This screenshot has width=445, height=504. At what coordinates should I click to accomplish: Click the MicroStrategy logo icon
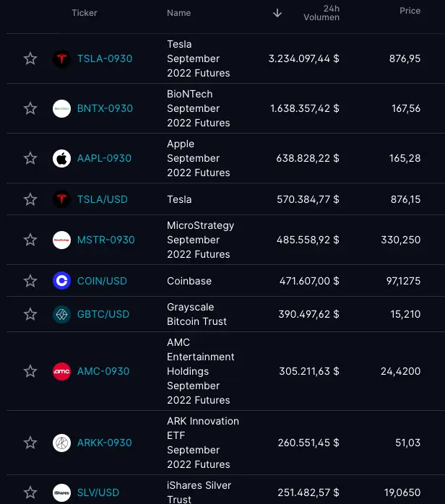pyautogui.click(x=61, y=240)
